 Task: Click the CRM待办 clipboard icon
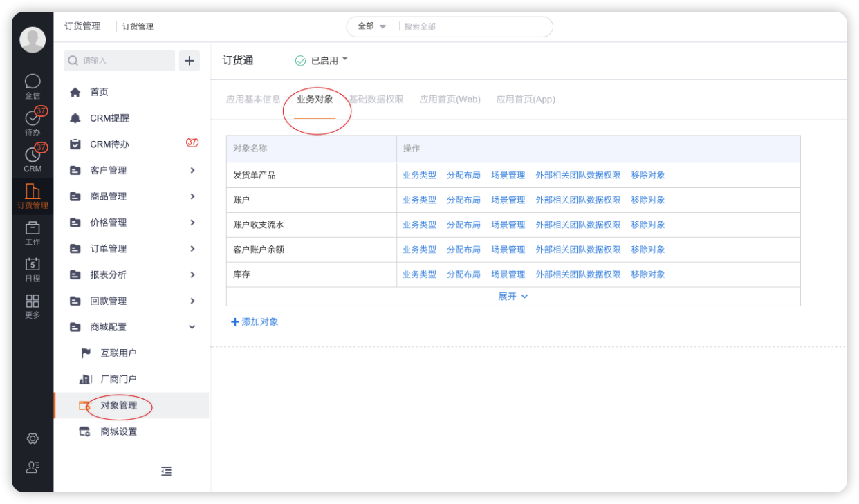75,144
